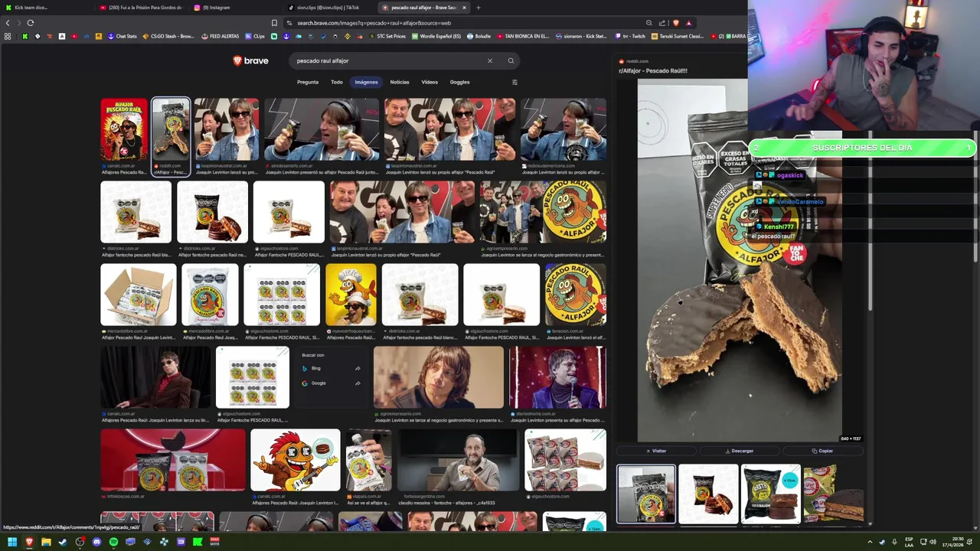Switch to the Noticias tab
Viewport: 980px width, 551px height.
[400, 82]
